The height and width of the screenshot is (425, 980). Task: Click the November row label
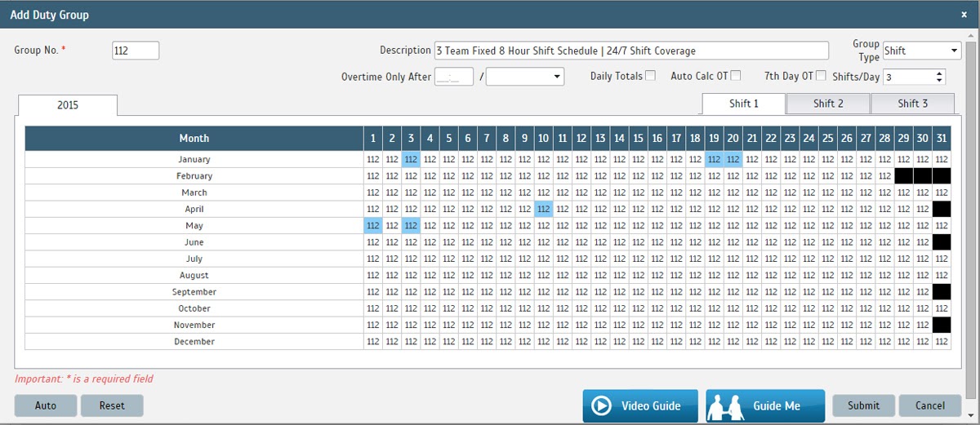[194, 325]
